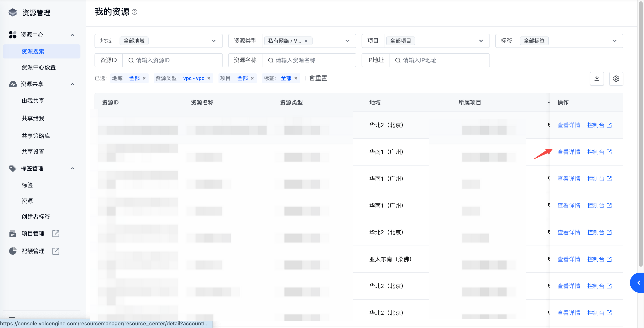Open 配额管理 external link in sidebar
Screen dimensions: 644x328
[56, 251]
